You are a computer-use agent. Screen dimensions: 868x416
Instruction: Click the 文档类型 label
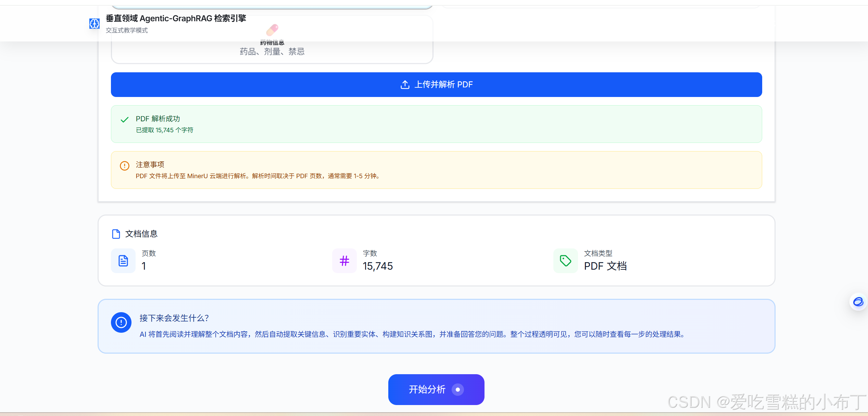click(x=598, y=254)
